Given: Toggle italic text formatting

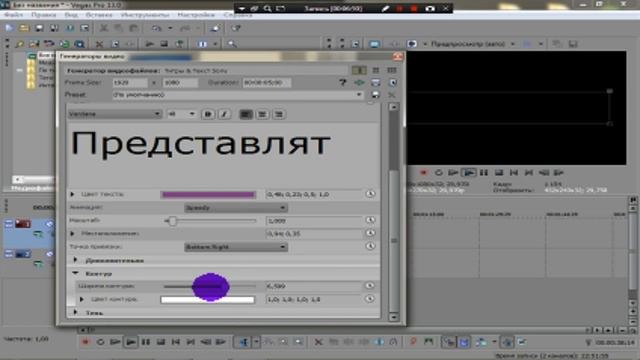Looking at the screenshot, I should 224,114.
